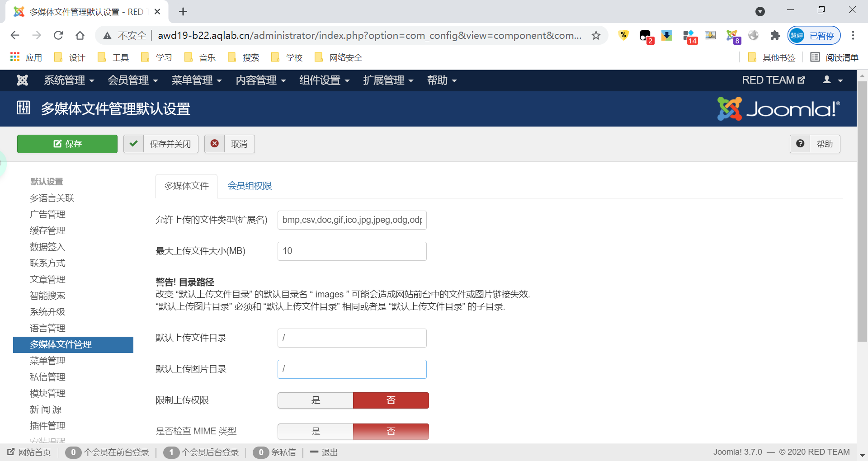Click the browser extensions puzzle icon
The width and height of the screenshot is (868, 461).
coord(776,35)
